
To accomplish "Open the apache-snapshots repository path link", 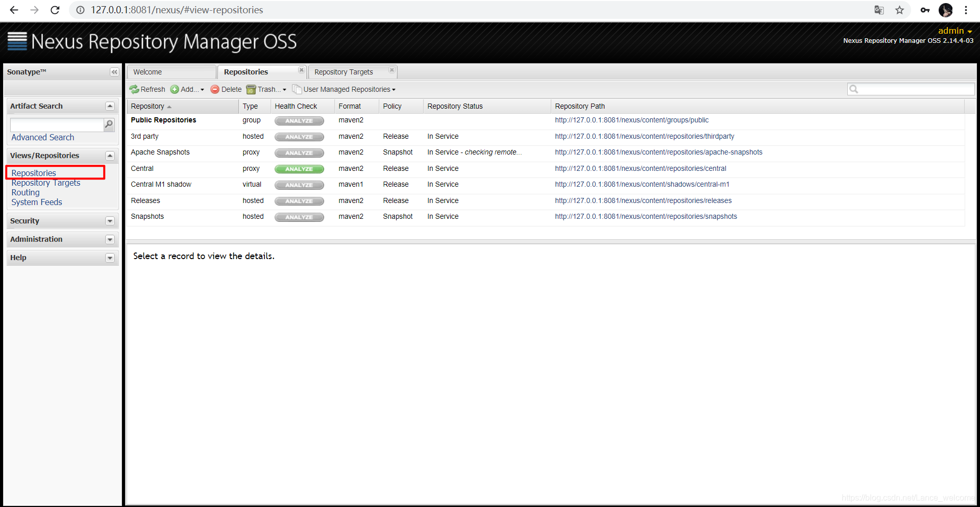I will 658,152.
